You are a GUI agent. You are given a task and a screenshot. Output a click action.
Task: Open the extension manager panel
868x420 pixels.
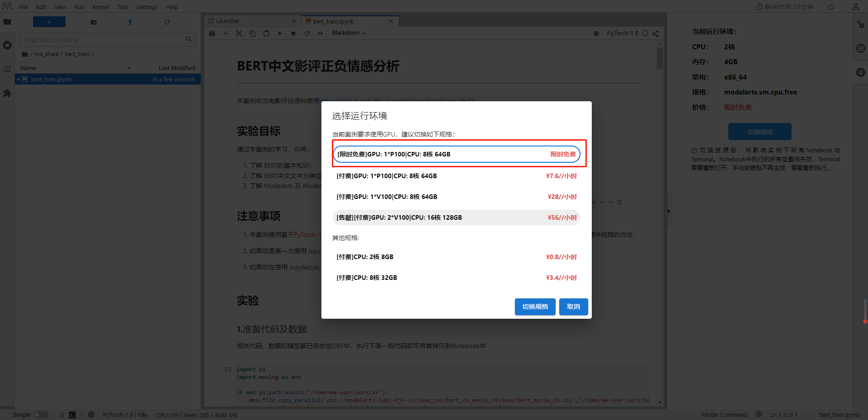click(x=7, y=94)
